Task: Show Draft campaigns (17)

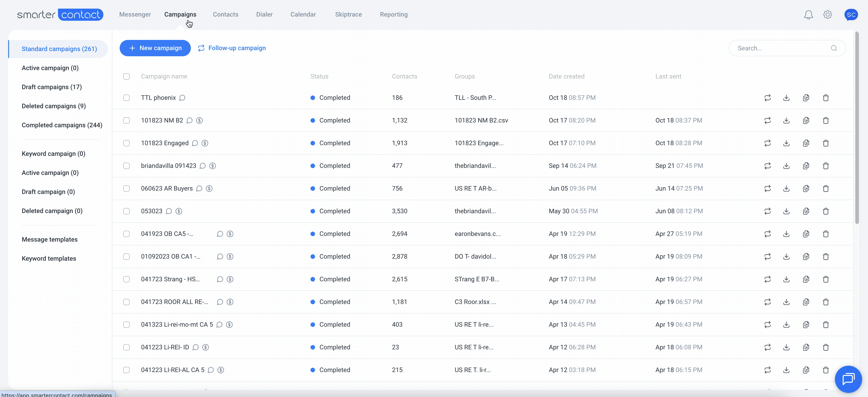Action: click(x=51, y=87)
